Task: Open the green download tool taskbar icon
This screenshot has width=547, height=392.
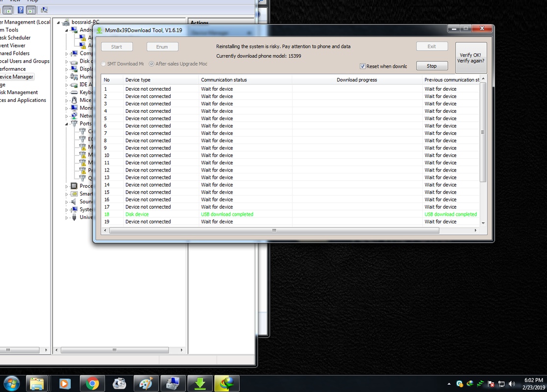Action: click(x=200, y=384)
